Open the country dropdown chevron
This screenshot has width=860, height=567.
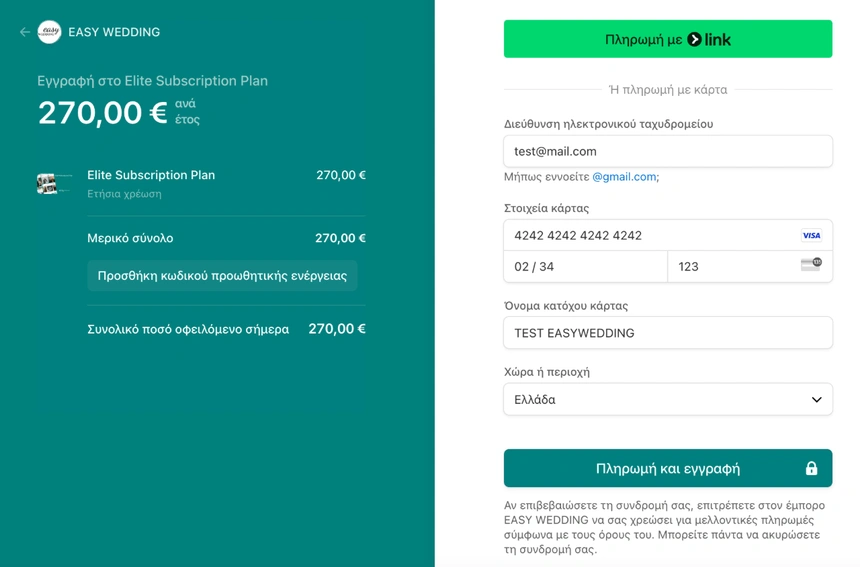[816, 400]
